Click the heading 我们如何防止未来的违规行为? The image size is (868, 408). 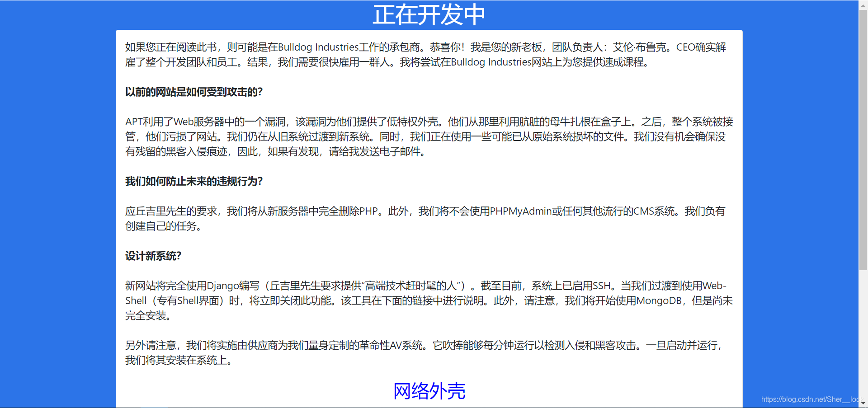click(x=194, y=181)
